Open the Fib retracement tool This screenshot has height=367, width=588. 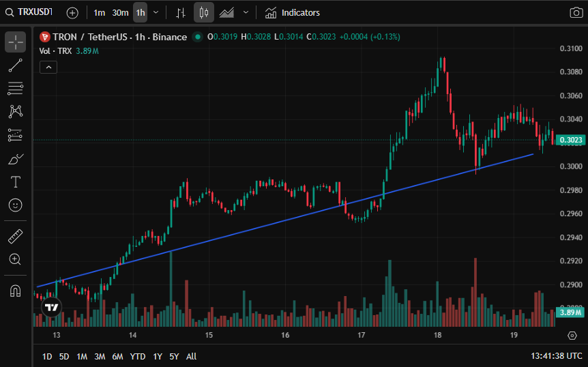click(16, 89)
